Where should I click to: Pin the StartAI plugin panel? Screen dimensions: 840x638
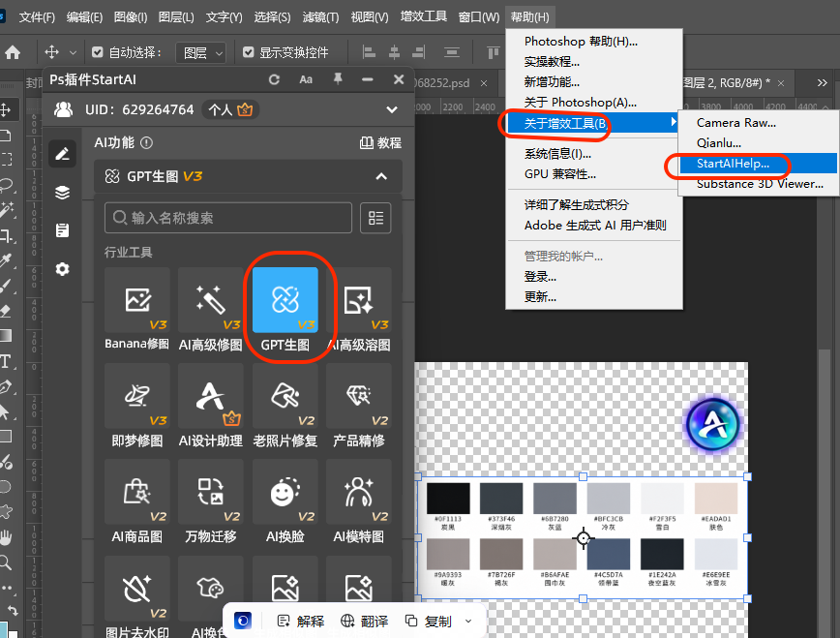click(x=338, y=79)
